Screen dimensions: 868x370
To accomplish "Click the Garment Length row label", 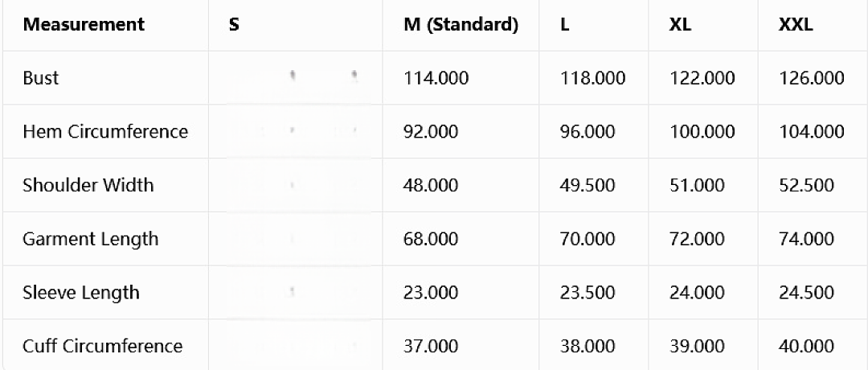I will (x=90, y=239).
